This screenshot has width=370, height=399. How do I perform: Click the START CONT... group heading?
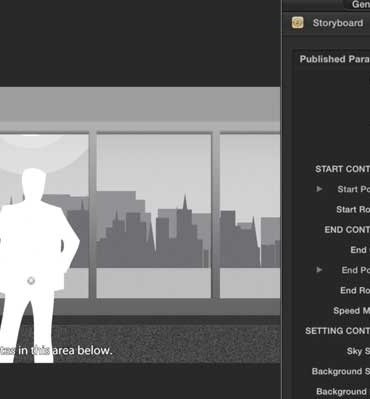point(342,169)
